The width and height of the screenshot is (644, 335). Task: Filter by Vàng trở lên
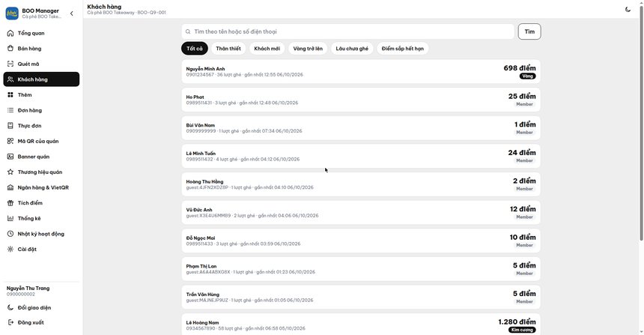[x=308, y=49]
